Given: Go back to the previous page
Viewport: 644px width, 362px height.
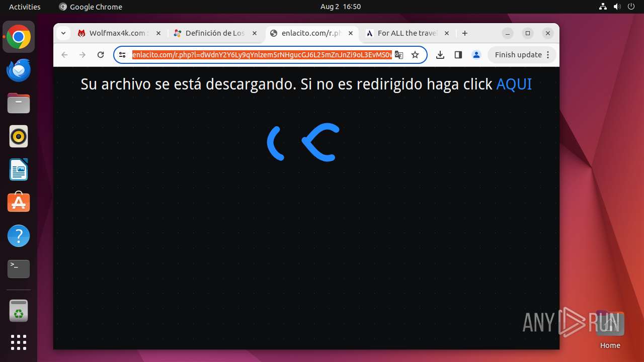Looking at the screenshot, I should coord(64,55).
